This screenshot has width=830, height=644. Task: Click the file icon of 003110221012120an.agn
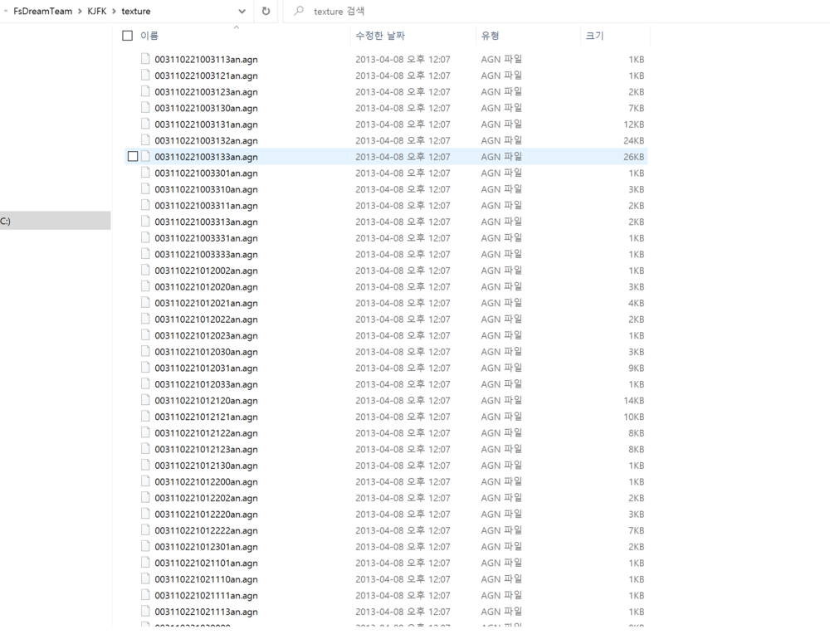(x=145, y=400)
